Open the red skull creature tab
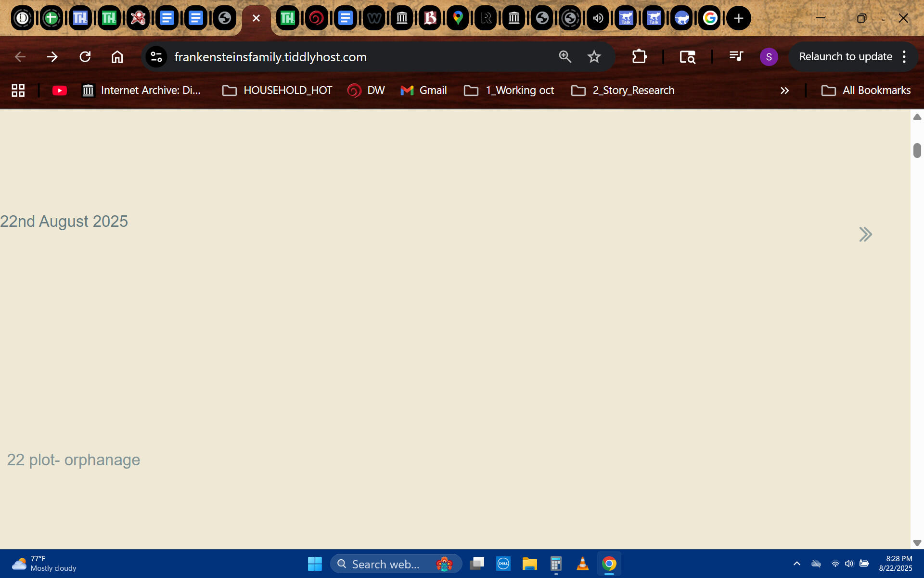This screenshot has width=924, height=578. coord(138,18)
